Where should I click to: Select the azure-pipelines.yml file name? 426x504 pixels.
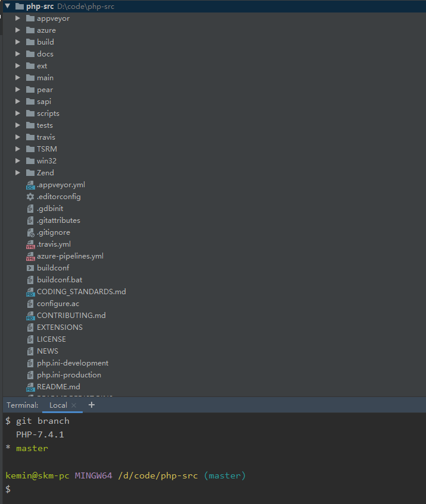70,256
